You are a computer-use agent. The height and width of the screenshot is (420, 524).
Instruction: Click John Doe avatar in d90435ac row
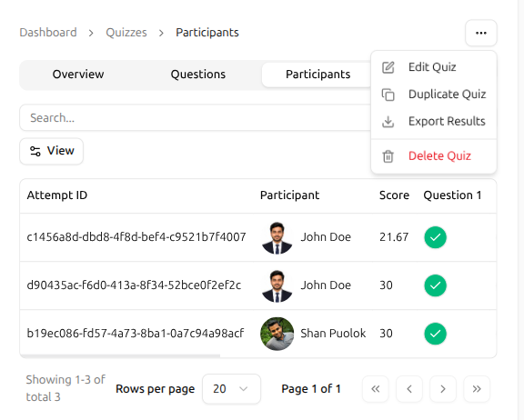(x=277, y=285)
